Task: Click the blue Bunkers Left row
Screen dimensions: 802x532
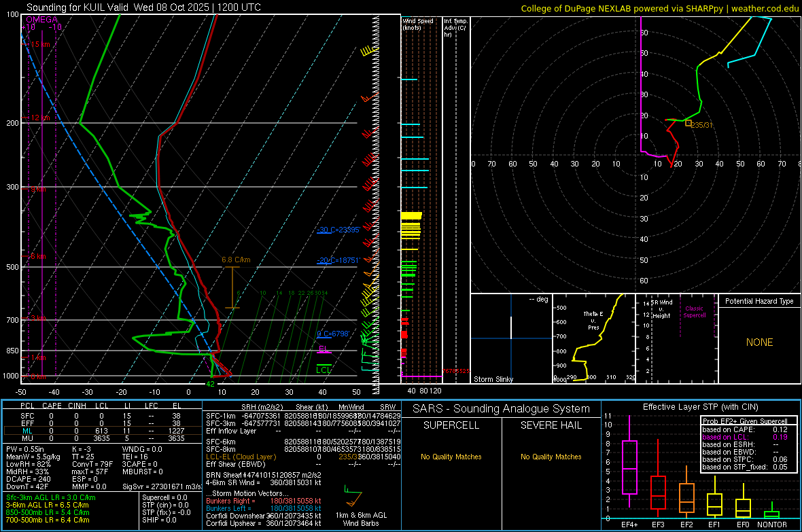Action: click(264, 508)
